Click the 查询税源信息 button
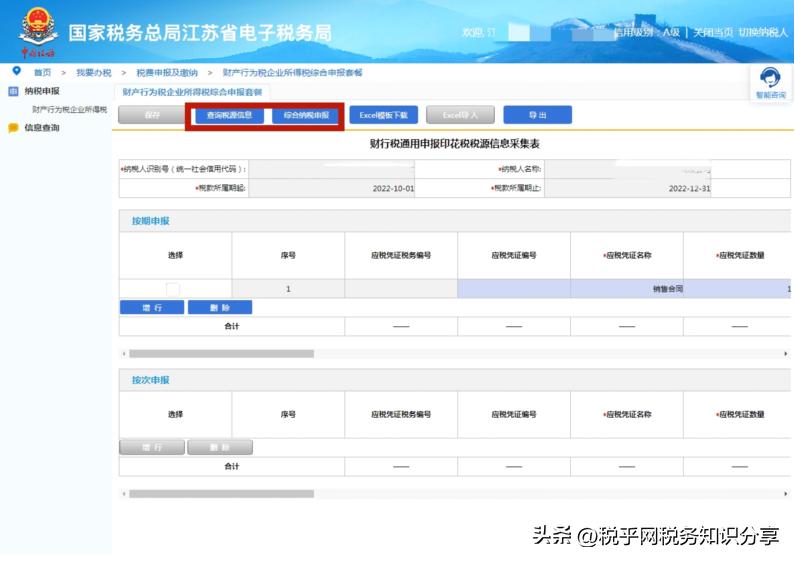Viewport: 795px width, 561px height. coord(230,115)
